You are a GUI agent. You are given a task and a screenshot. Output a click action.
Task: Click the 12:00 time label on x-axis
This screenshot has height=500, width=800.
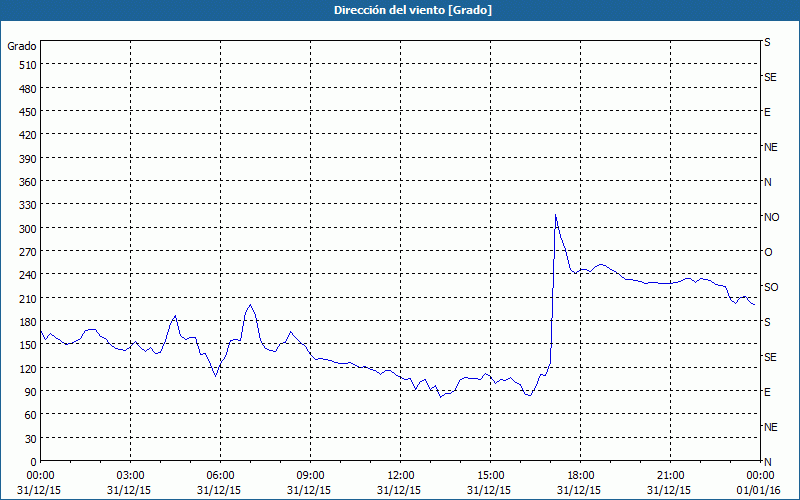pyautogui.click(x=401, y=476)
